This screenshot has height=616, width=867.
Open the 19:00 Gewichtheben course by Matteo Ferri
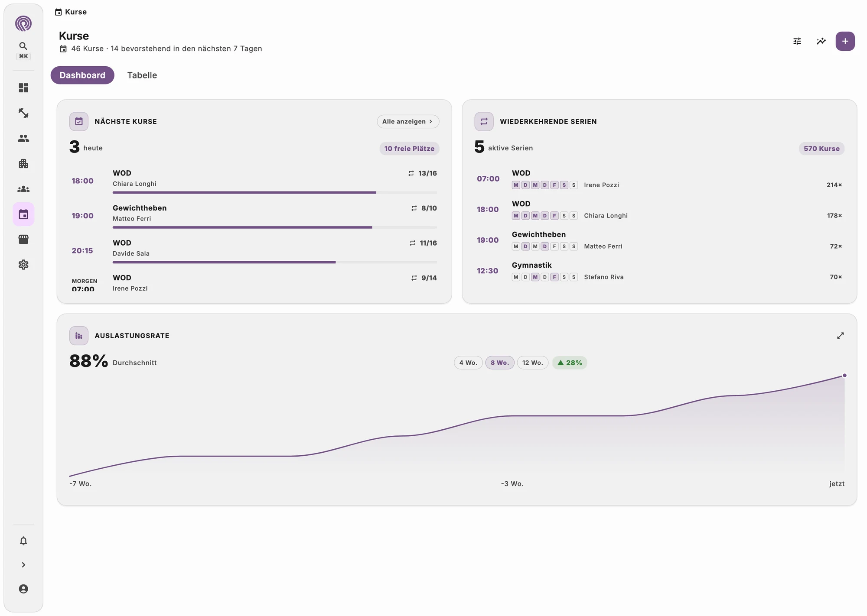(x=254, y=216)
